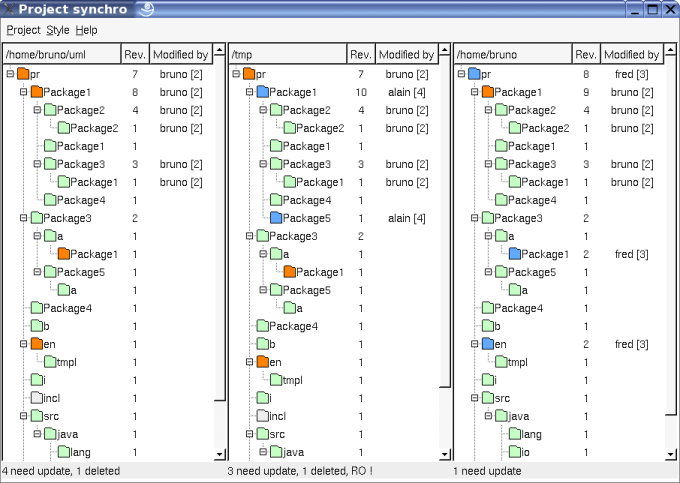Click orange en folder icon in /tmp panel
This screenshot has width=680, height=483.
pos(262,362)
